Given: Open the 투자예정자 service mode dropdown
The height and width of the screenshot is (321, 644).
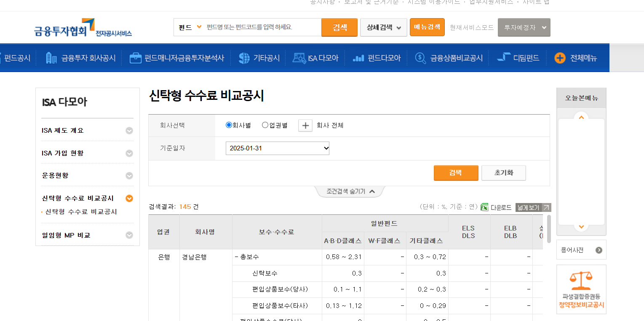Looking at the screenshot, I should [x=524, y=27].
